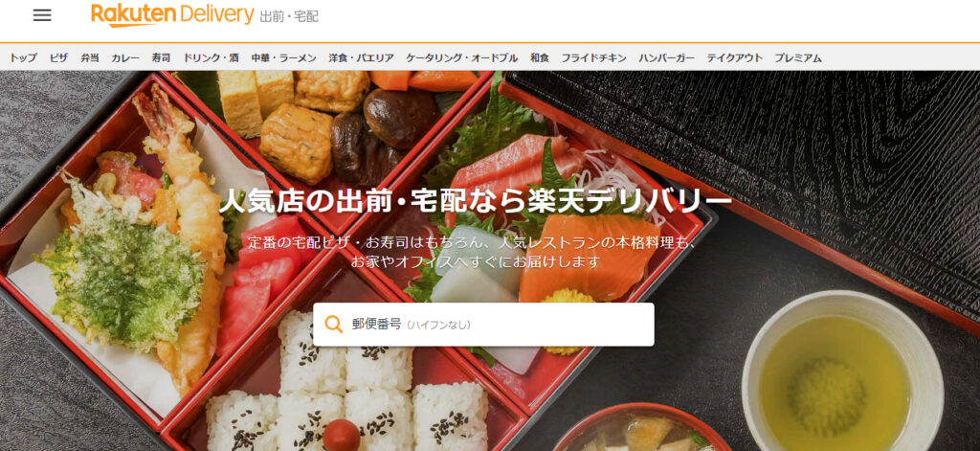Click the Rakuten Delivery logo

(172, 15)
